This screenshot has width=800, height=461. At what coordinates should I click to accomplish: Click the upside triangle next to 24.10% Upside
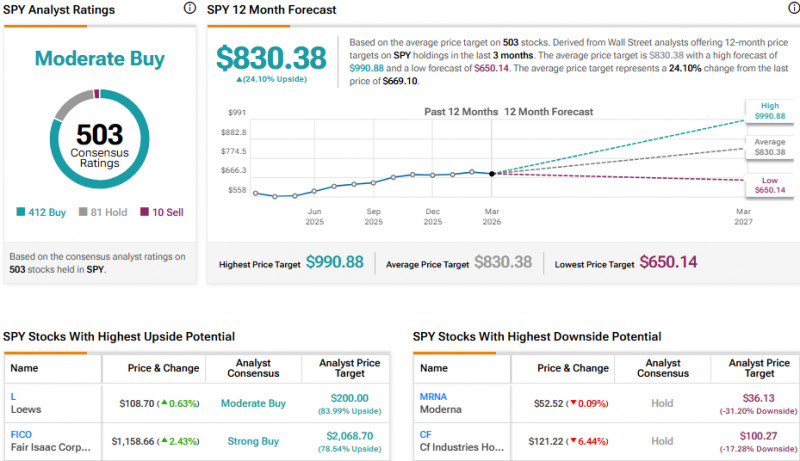coord(238,78)
